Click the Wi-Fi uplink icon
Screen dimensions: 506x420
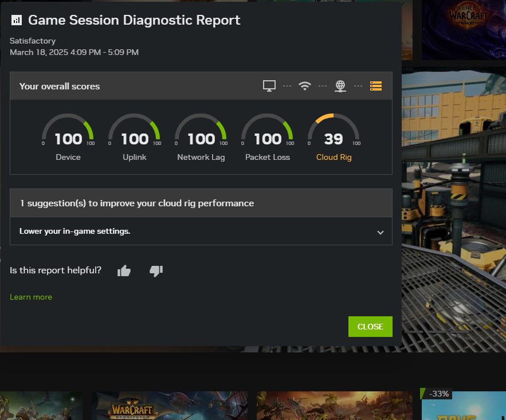[x=305, y=86]
